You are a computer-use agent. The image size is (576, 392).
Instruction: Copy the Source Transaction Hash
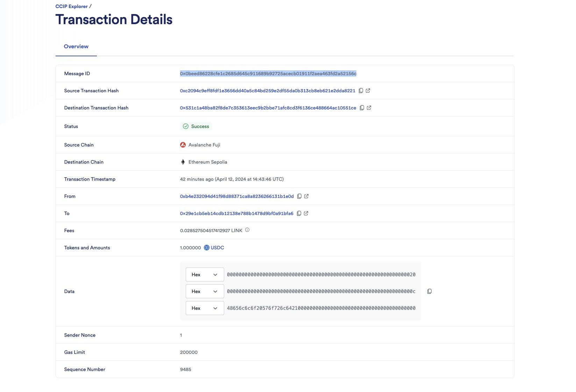point(361,90)
